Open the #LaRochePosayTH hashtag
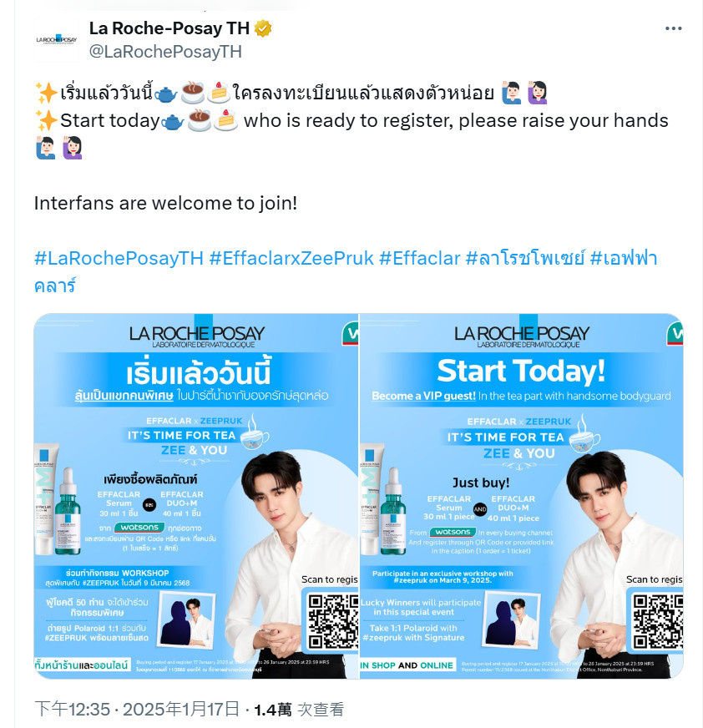703x728 pixels. 119,258
